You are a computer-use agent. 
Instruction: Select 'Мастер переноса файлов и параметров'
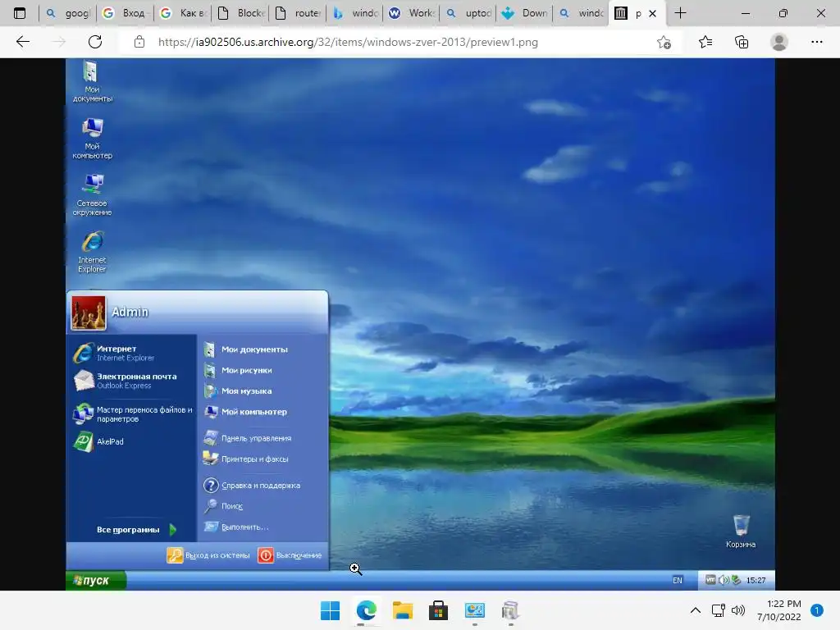[x=132, y=414]
